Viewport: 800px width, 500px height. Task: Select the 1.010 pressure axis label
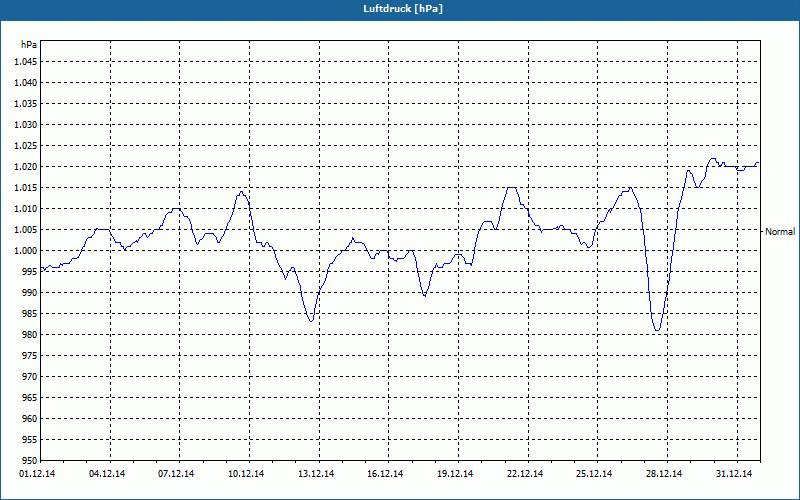[x=26, y=209]
